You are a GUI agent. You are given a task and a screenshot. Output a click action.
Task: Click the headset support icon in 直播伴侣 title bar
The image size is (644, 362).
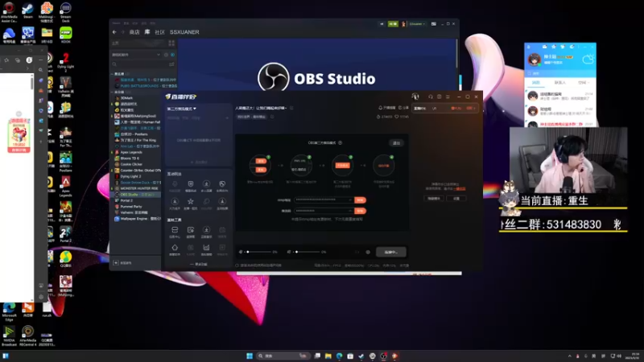pyautogui.click(x=431, y=97)
